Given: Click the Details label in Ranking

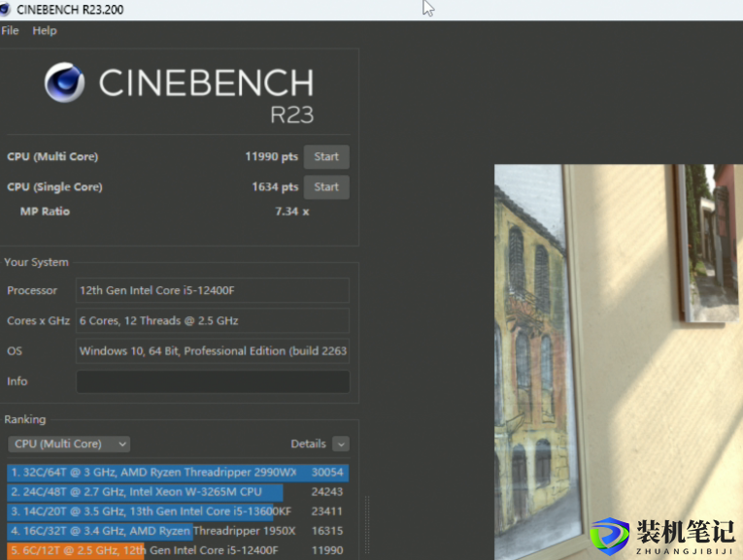Looking at the screenshot, I should click(x=309, y=445).
